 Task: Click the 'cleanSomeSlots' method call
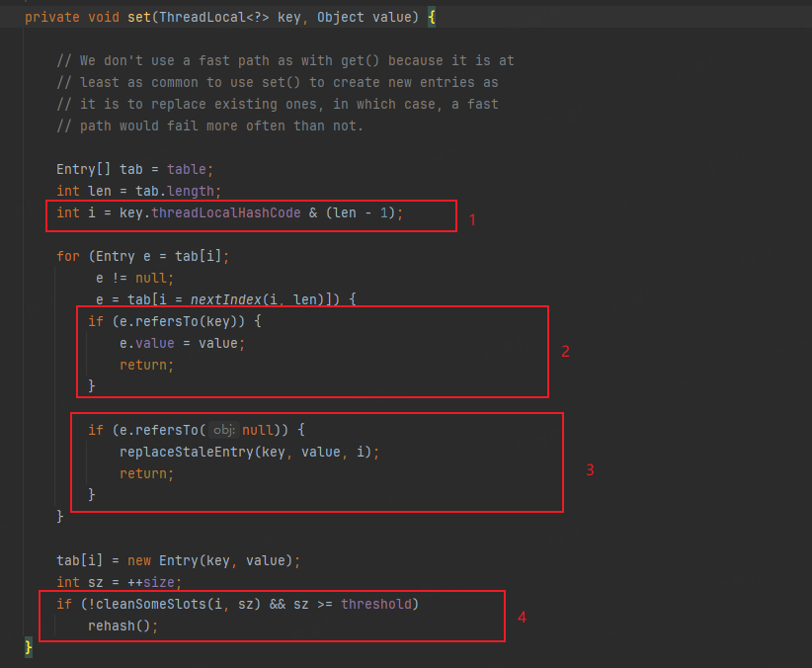coord(151,604)
